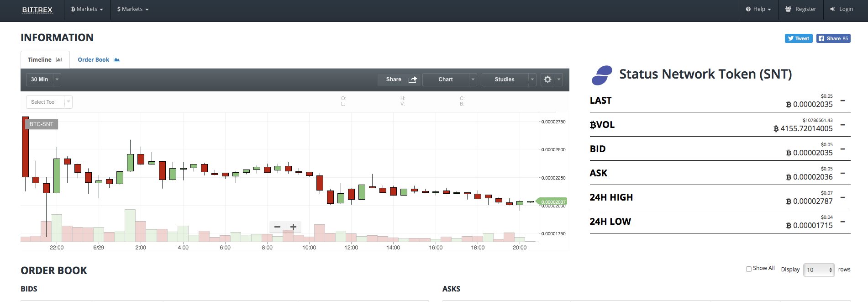This screenshot has height=302, width=868.
Task: Click the Order Book area-chart icon
Action: coord(117,60)
